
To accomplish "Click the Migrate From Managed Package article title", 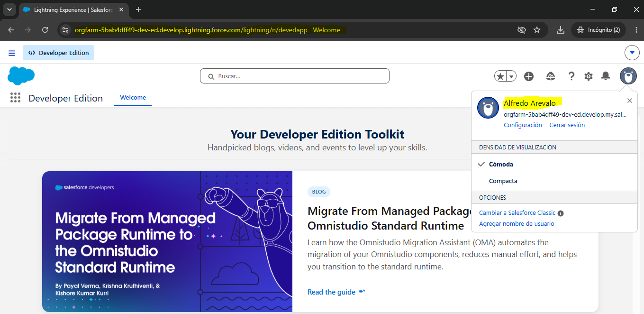I will (389, 218).
